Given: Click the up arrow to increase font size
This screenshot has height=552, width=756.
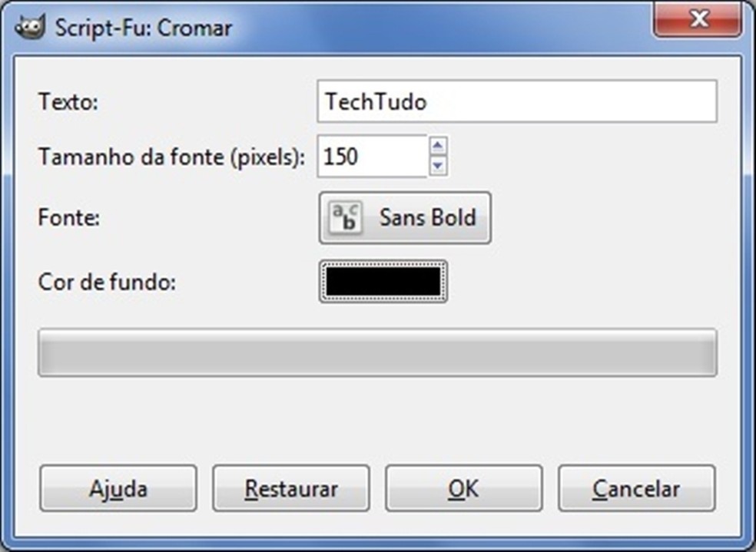Looking at the screenshot, I should coord(437,147).
